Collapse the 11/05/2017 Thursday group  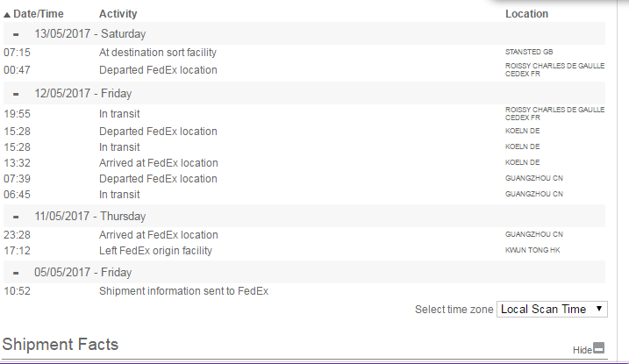pyautogui.click(x=17, y=216)
